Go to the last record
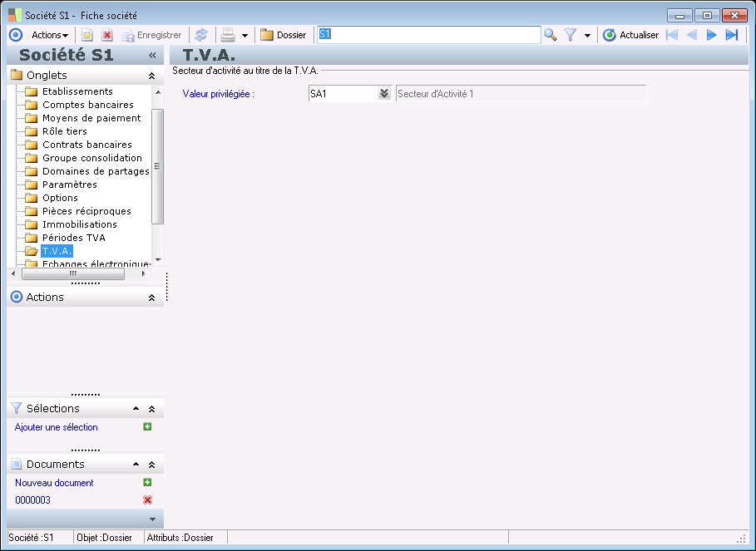This screenshot has width=756, height=551. coord(732,35)
